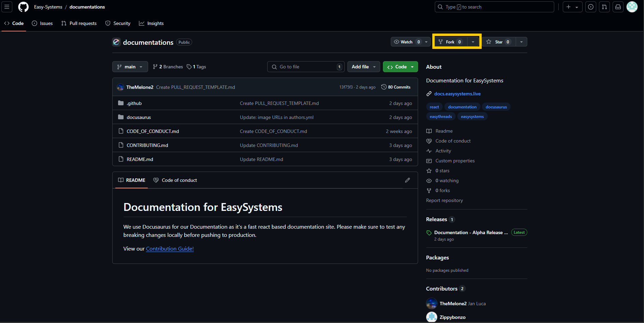Open the green Code dropdown
The width and height of the screenshot is (644, 323).
pyautogui.click(x=400, y=67)
